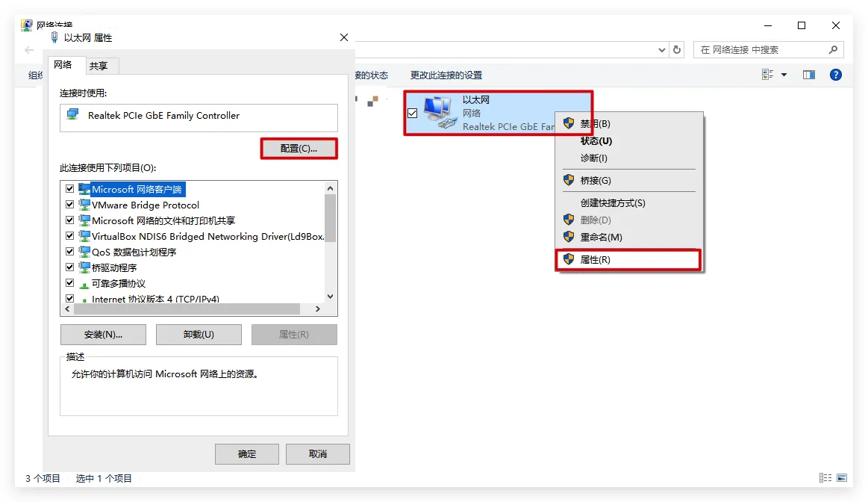Switch to details view in status bar

click(x=825, y=478)
